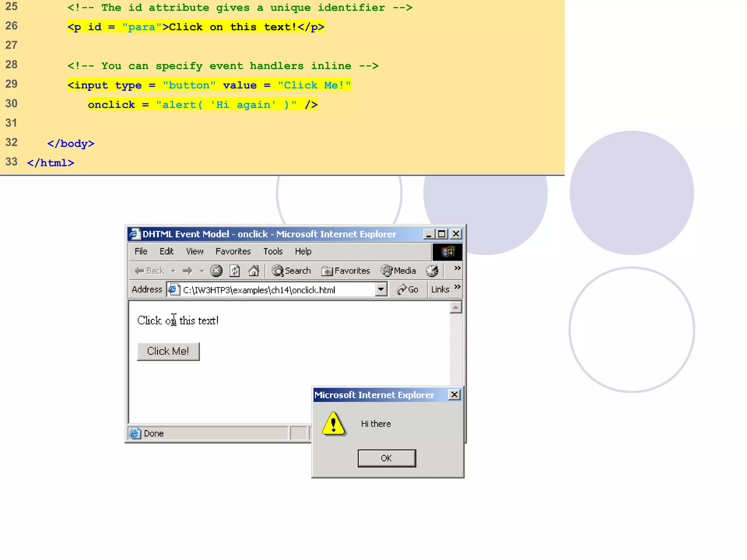Viewport: 747px width, 560px height.
Task: Open the Media toolbar button
Action: pos(398,271)
